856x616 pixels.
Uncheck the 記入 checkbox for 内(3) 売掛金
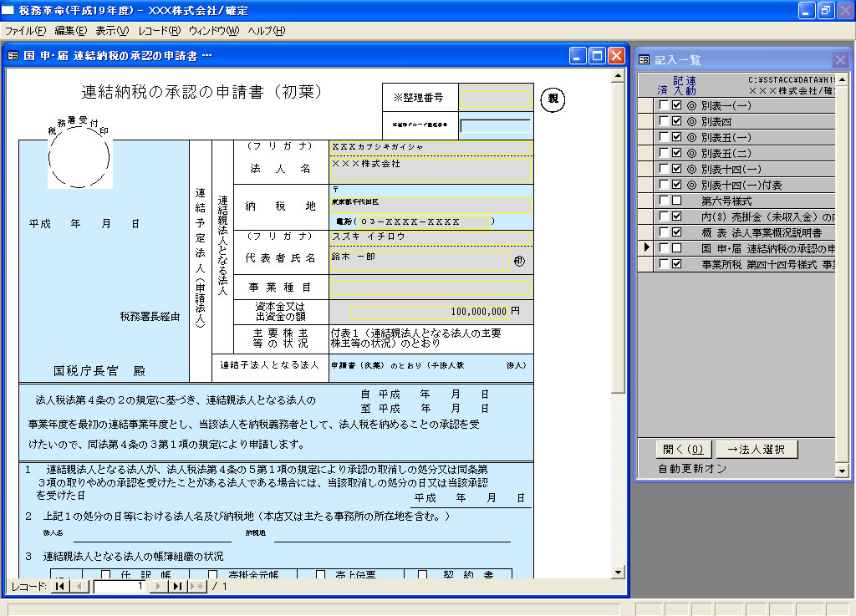tap(677, 216)
